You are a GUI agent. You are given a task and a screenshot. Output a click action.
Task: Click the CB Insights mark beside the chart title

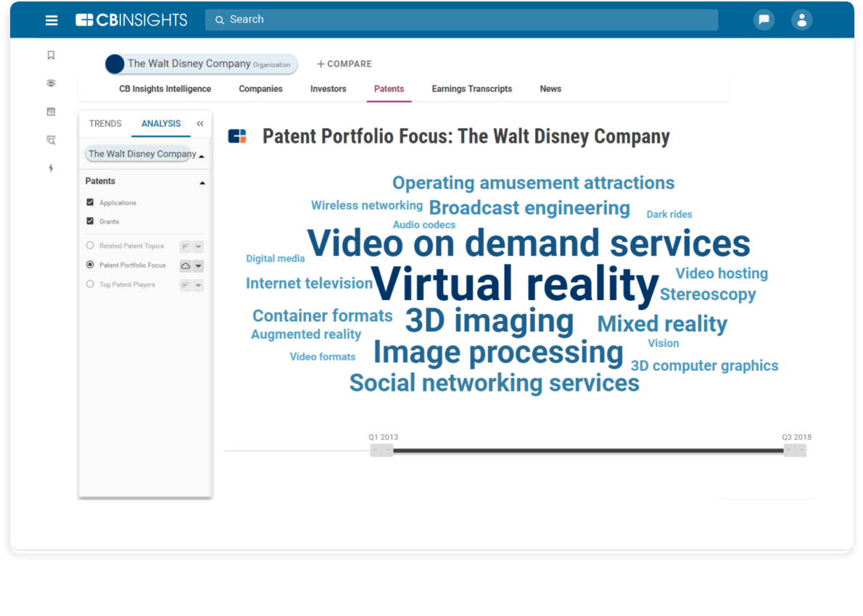point(237,136)
